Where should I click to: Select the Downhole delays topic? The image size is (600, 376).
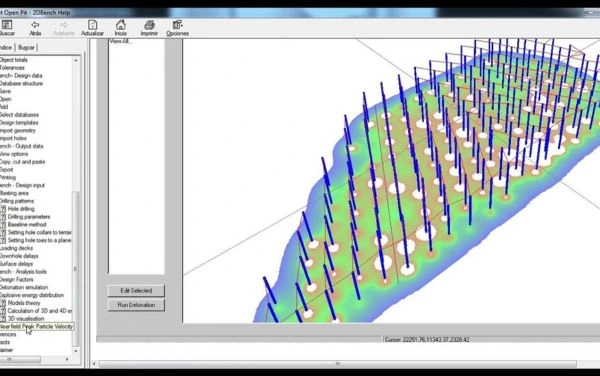[x=19, y=256]
